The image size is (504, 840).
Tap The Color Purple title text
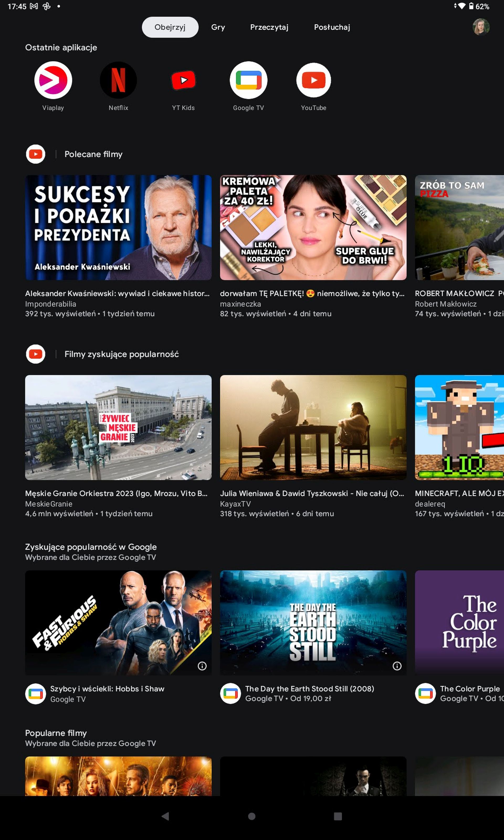pos(470,689)
